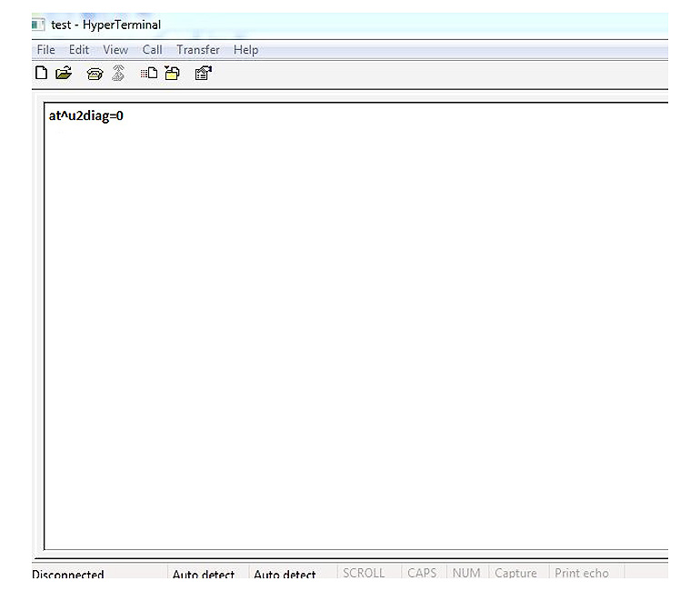Viewport: 700px width, 591px height.
Task: Click the Disconnected status text
Action: 68,574
